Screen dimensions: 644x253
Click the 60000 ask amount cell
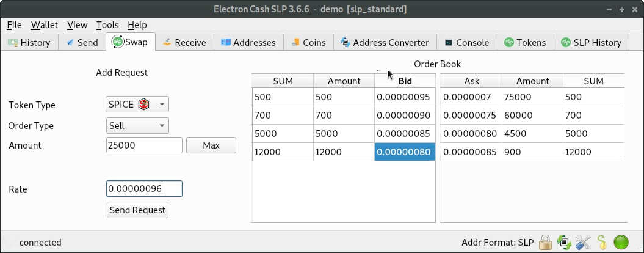[x=533, y=115]
